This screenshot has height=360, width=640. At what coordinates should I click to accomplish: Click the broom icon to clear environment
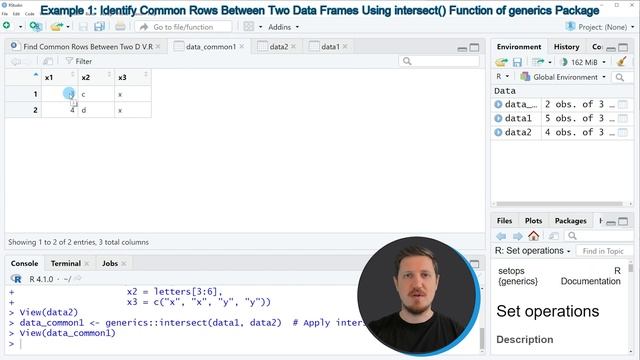coord(622,62)
